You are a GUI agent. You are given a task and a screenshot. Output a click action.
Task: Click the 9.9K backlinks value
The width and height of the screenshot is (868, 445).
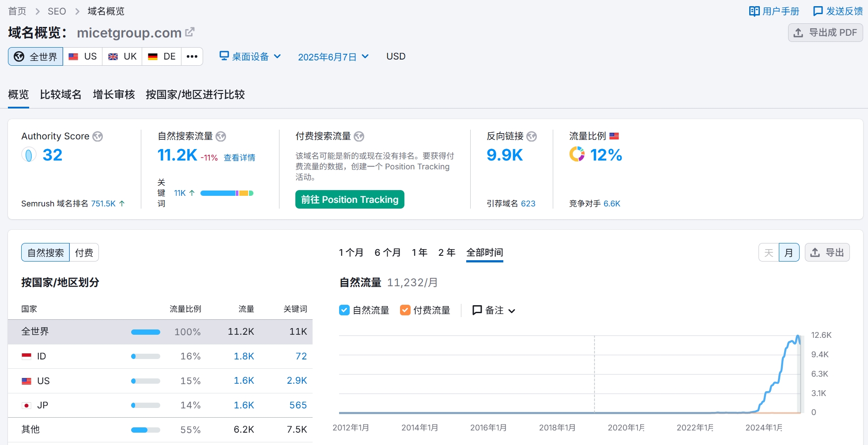[505, 155]
